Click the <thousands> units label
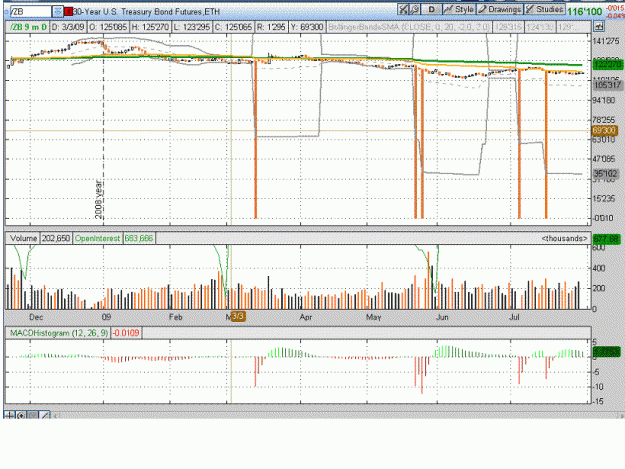The image size is (625, 469). pos(564,238)
